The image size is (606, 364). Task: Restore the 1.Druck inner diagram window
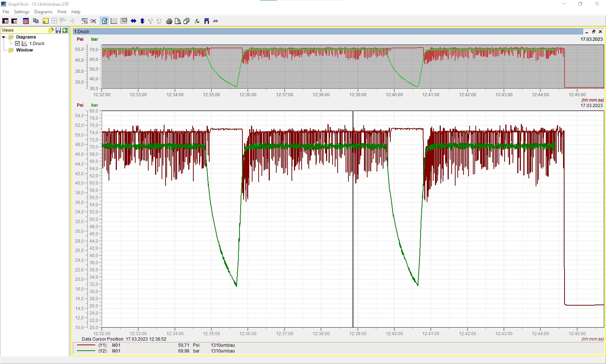tap(593, 32)
